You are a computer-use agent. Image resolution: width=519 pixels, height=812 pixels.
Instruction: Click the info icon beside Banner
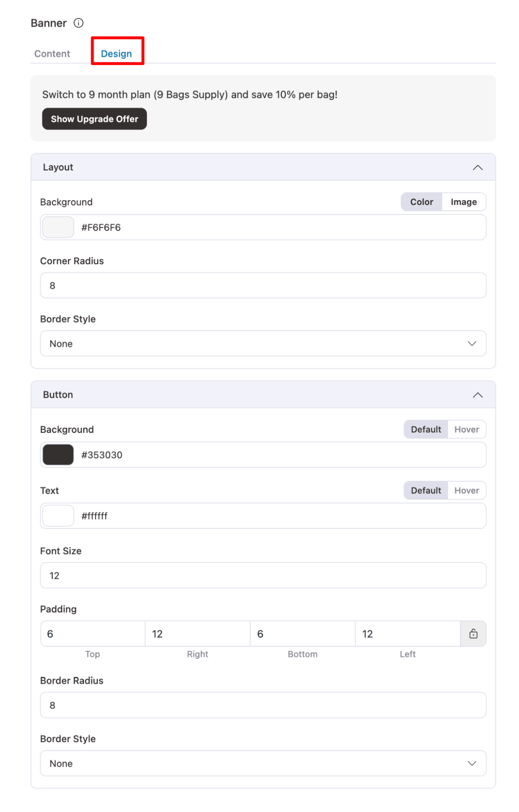point(78,23)
